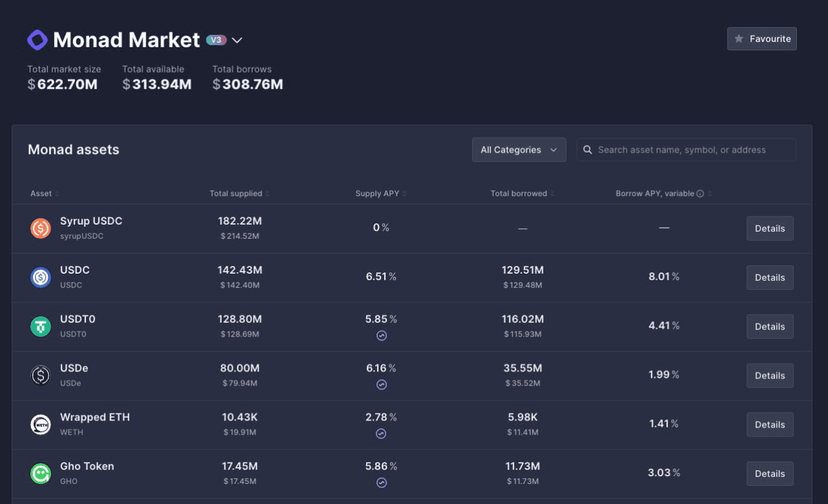Image resolution: width=828 pixels, height=504 pixels.
Task: Click Wrapped ETH total supplied 10.43K
Action: [240, 417]
